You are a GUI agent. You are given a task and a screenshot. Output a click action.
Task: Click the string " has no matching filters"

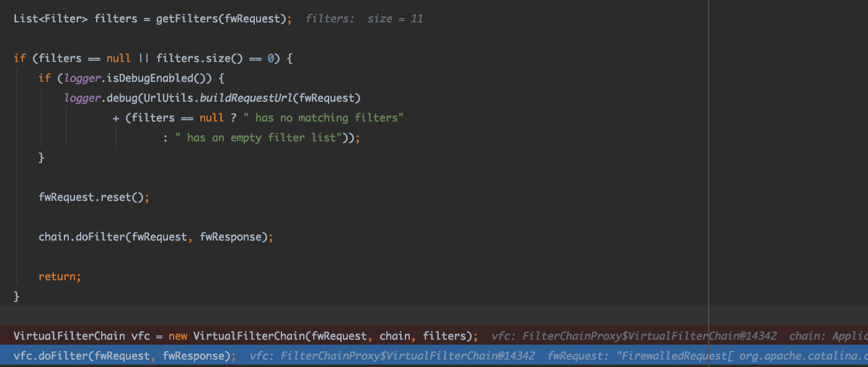tap(324, 118)
